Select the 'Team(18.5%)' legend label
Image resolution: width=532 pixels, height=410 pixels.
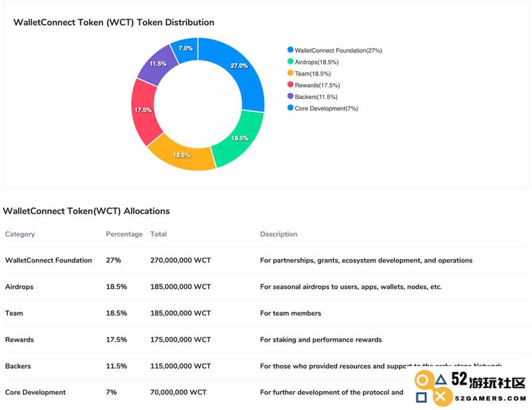tap(313, 74)
